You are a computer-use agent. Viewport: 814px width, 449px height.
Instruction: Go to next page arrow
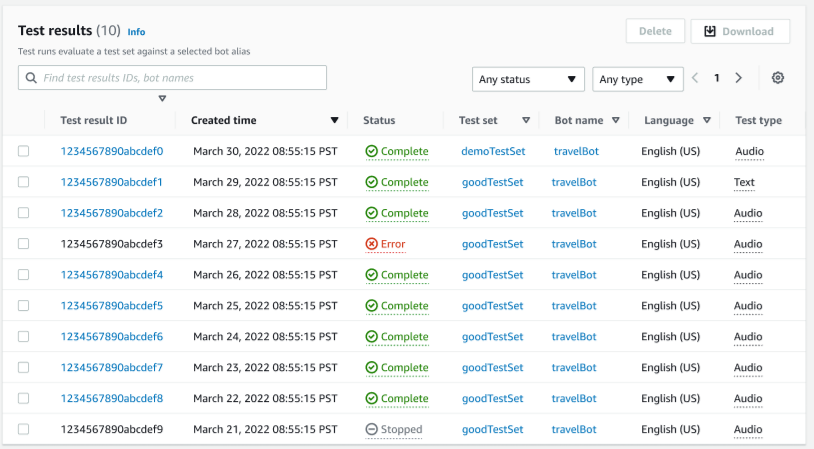pyautogui.click(x=739, y=78)
